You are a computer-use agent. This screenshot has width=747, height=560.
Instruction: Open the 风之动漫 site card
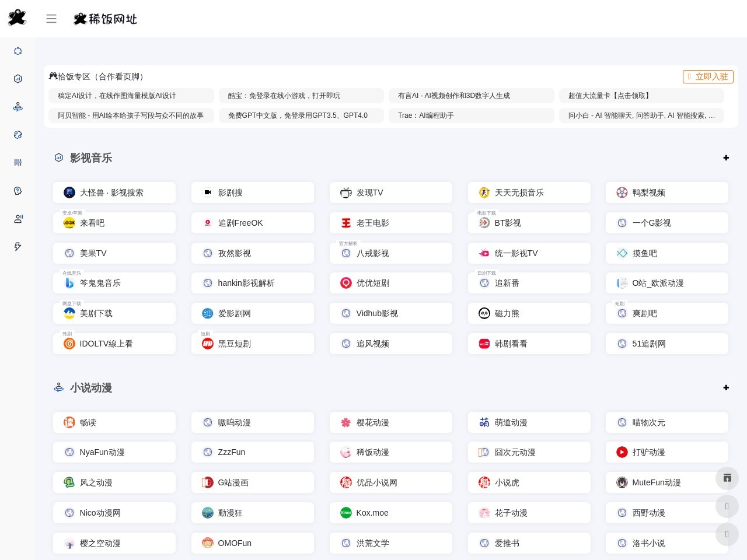point(114,482)
